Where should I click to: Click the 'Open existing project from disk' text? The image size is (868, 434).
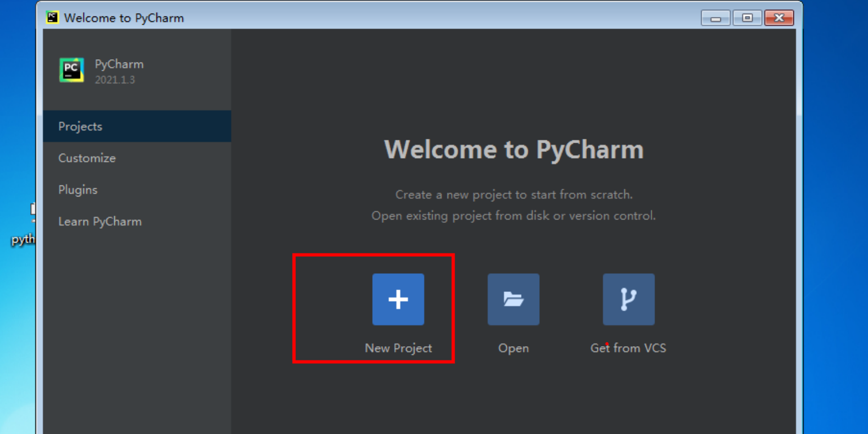(x=514, y=216)
